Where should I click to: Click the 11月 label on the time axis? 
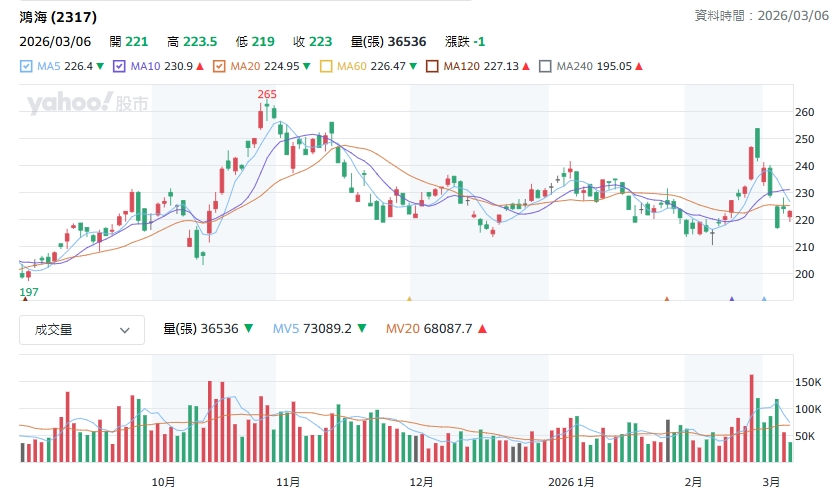click(288, 481)
